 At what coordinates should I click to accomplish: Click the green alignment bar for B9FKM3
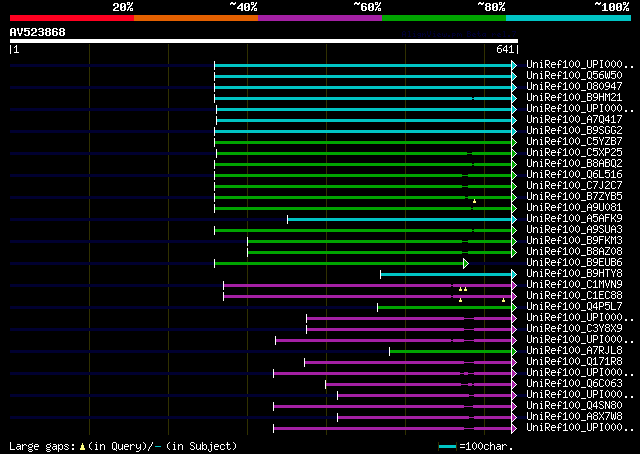tap(380, 242)
